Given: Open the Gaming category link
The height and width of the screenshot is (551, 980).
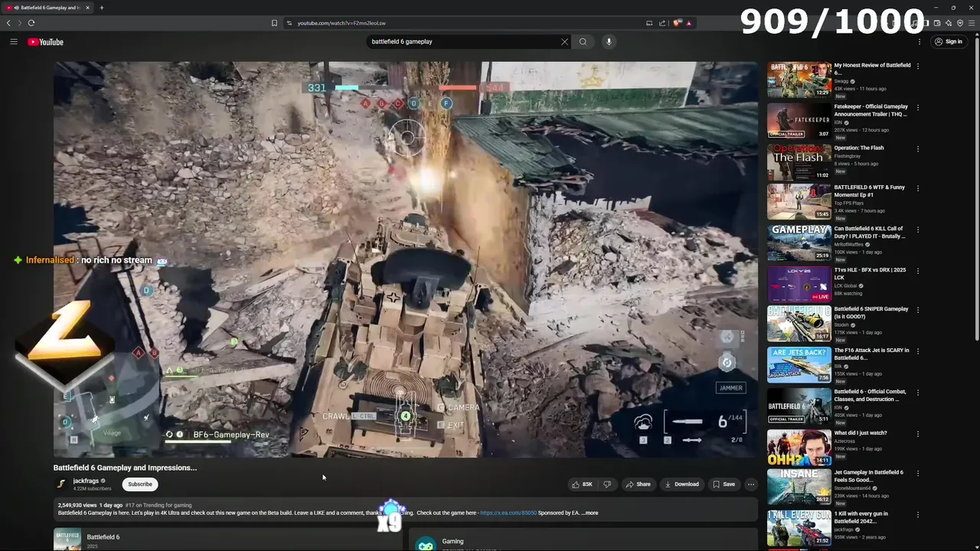Looking at the screenshot, I should click(x=452, y=541).
